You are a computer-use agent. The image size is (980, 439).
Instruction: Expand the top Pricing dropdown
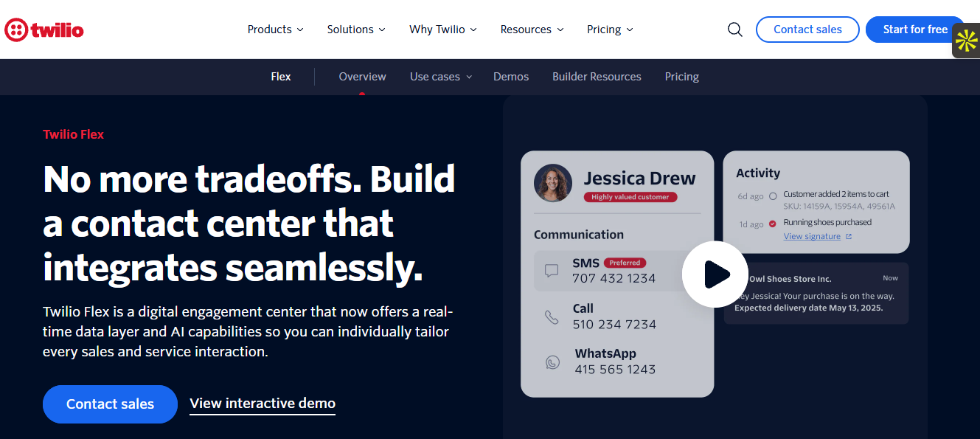tap(610, 30)
